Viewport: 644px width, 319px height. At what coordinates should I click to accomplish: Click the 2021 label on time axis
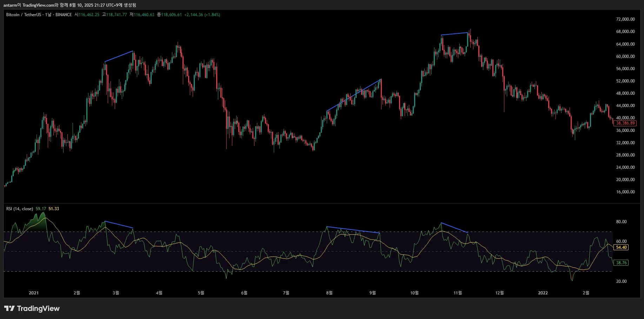click(34, 293)
